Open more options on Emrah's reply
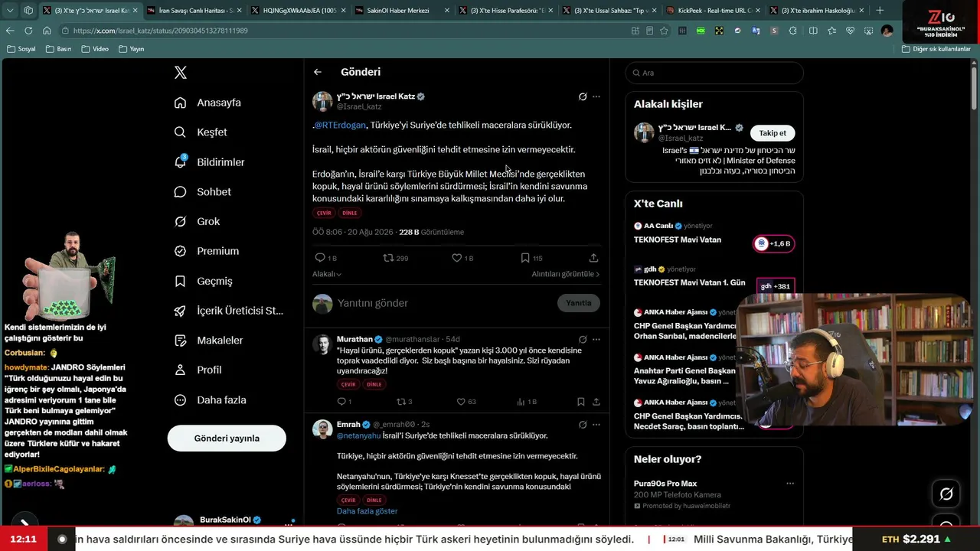Viewport: 980px width, 551px height. (x=596, y=425)
